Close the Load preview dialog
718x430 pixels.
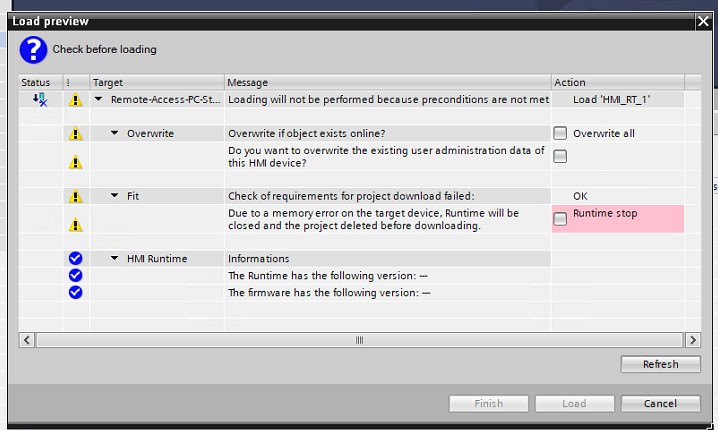pos(703,21)
